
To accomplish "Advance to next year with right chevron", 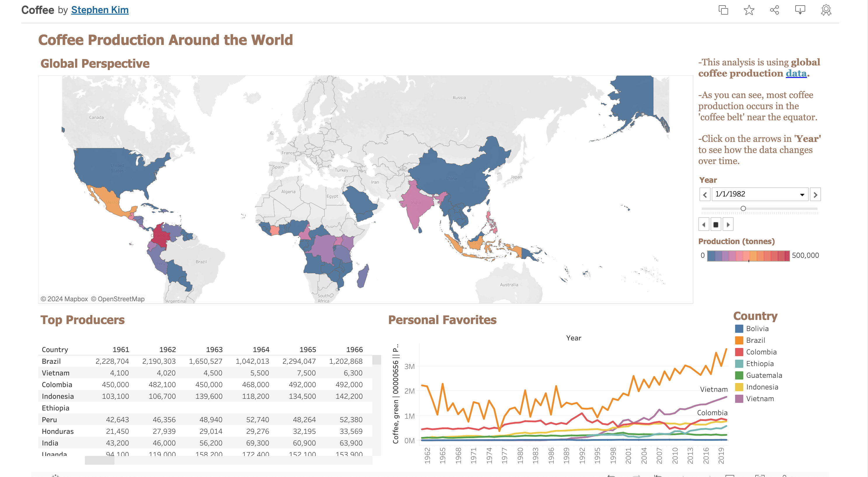I will [x=815, y=195].
